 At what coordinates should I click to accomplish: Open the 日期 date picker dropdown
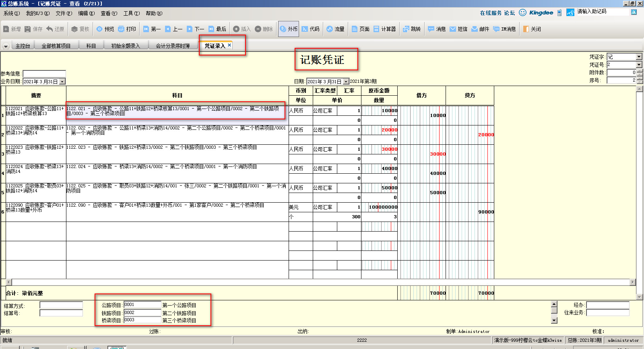coord(346,82)
